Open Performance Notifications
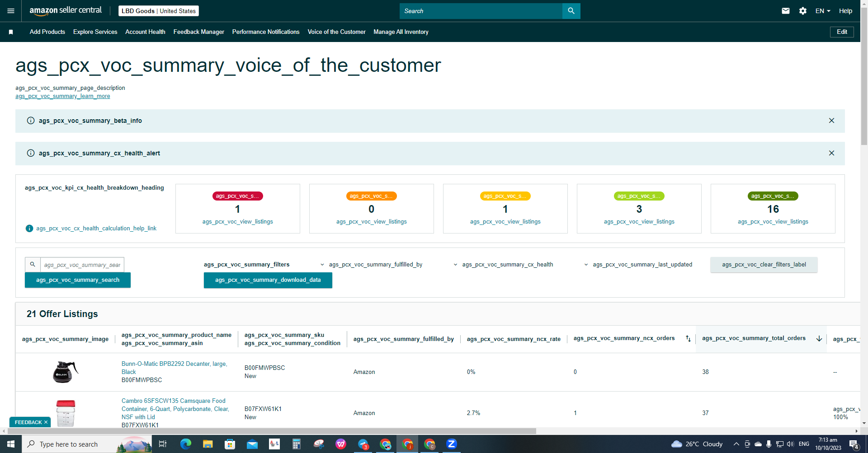 [x=266, y=32]
